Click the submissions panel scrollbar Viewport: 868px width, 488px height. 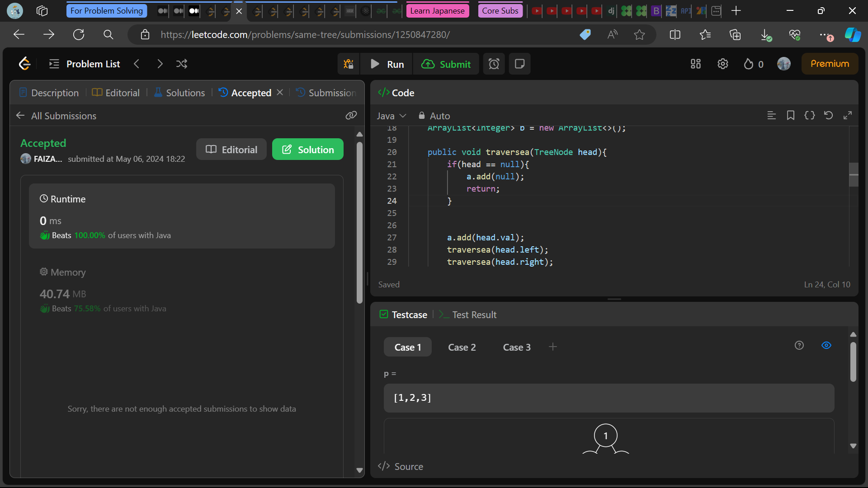pyautogui.click(x=359, y=223)
